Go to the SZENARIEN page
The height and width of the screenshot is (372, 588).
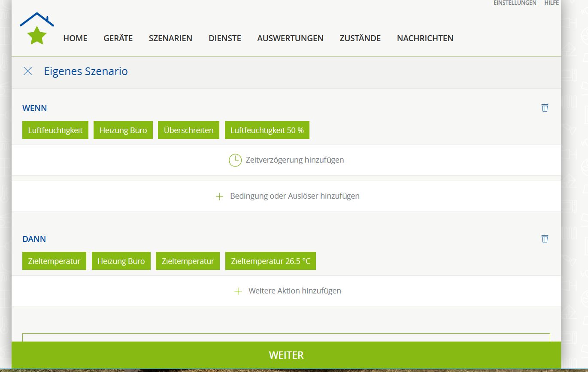pyautogui.click(x=170, y=38)
